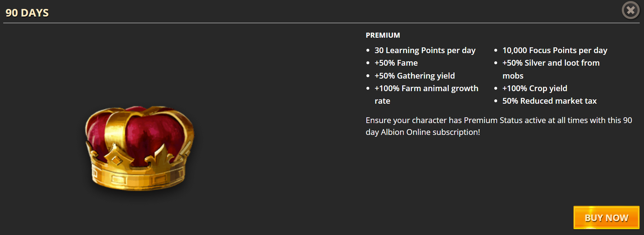Click the divider line under the title
The image size is (644, 235).
pyautogui.click(x=321, y=23)
